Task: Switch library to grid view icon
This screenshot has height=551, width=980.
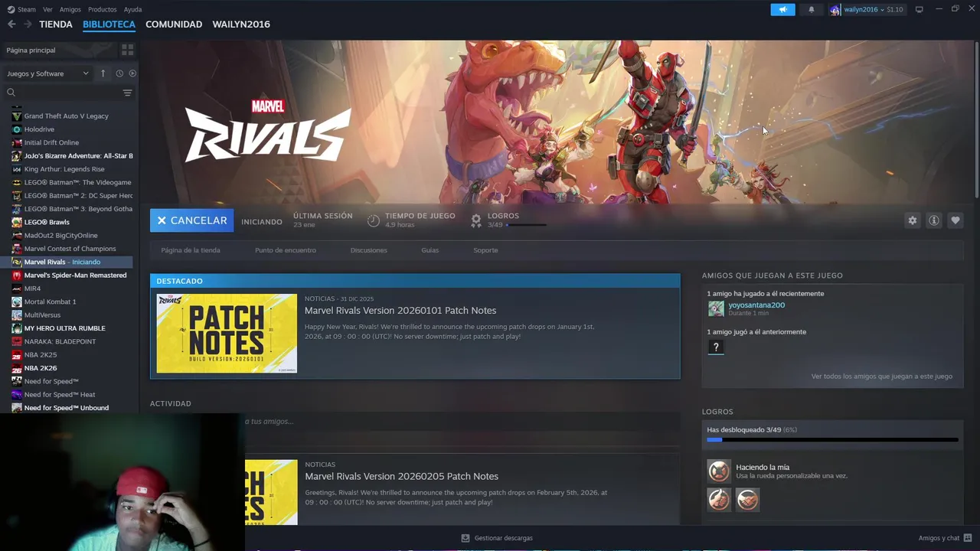Action: (x=127, y=50)
